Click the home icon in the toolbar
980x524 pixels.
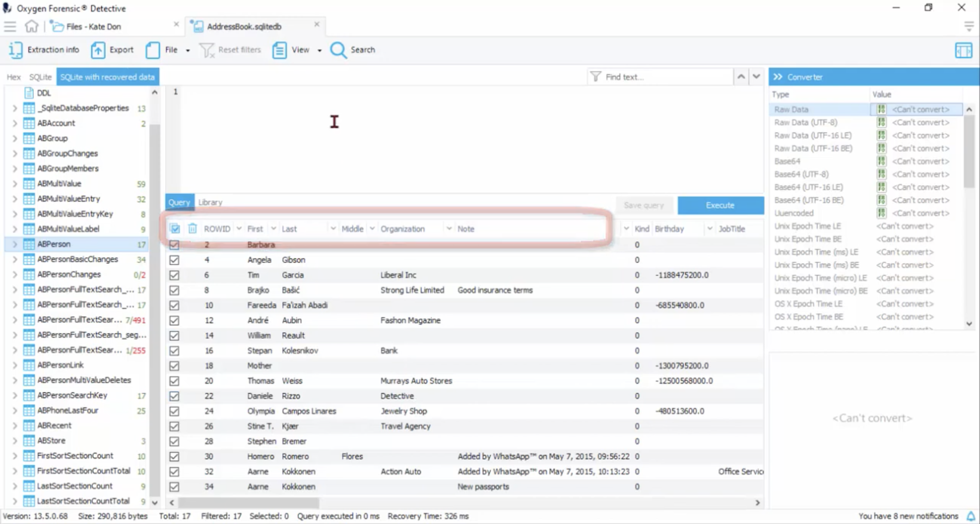coord(32,26)
